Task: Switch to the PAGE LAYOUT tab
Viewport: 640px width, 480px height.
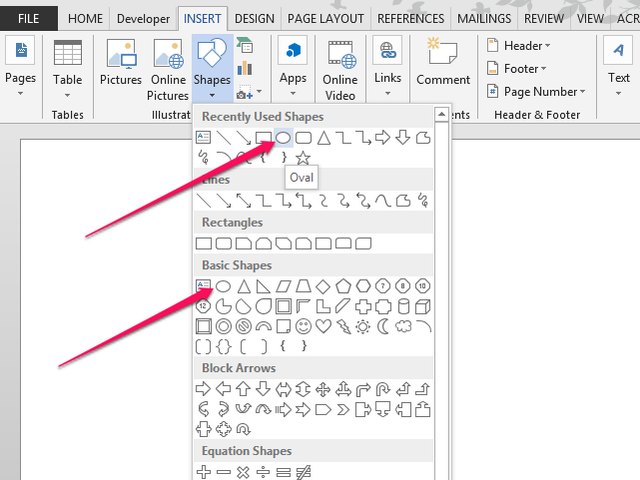Action: (325, 18)
